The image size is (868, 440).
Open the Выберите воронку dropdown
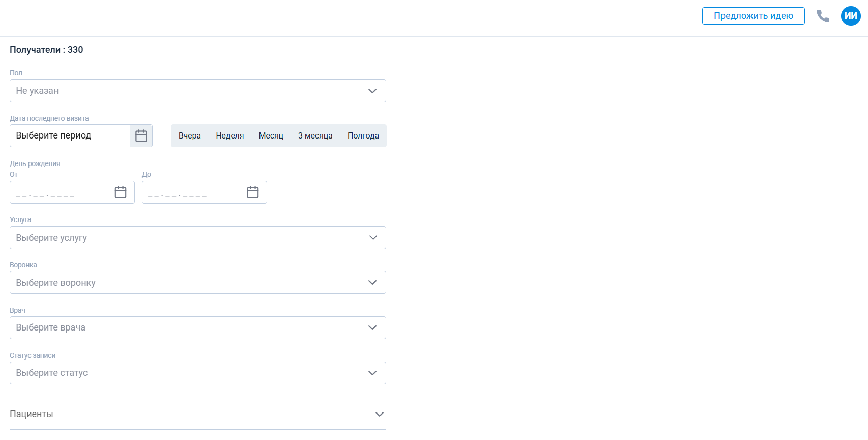[198, 282]
